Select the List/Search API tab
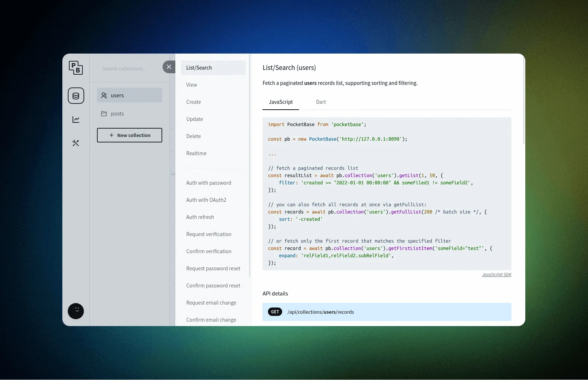 click(213, 68)
